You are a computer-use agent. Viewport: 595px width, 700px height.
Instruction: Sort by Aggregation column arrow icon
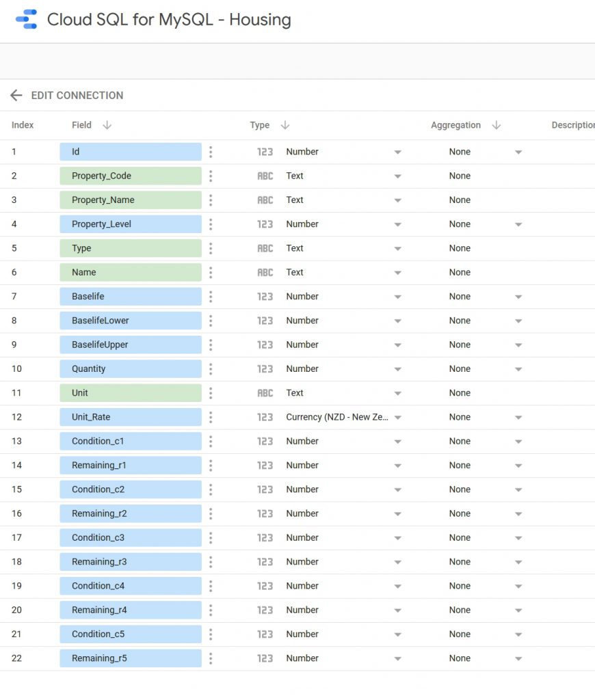pyautogui.click(x=497, y=126)
